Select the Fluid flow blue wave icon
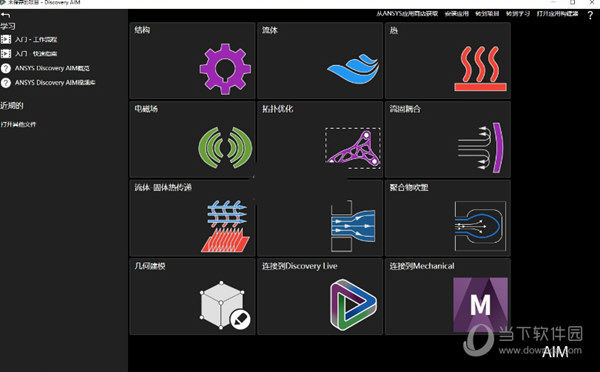The image size is (600, 372). (x=353, y=69)
